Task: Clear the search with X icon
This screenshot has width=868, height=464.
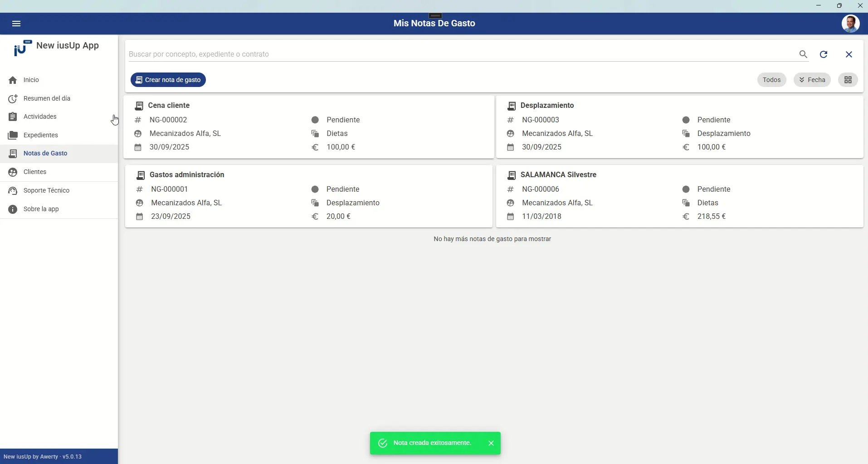Action: (849, 54)
